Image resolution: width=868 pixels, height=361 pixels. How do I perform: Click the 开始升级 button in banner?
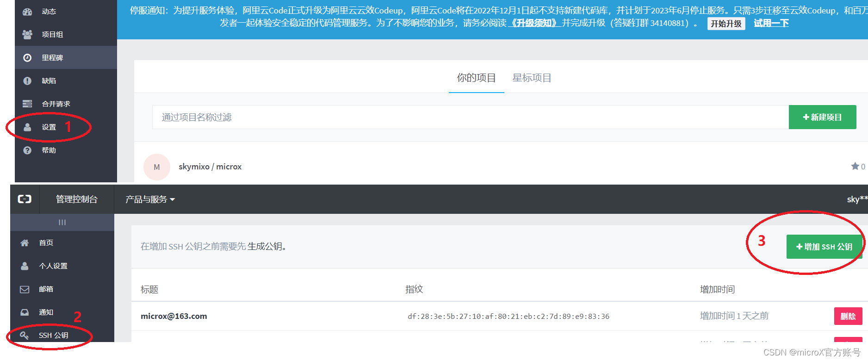726,24
